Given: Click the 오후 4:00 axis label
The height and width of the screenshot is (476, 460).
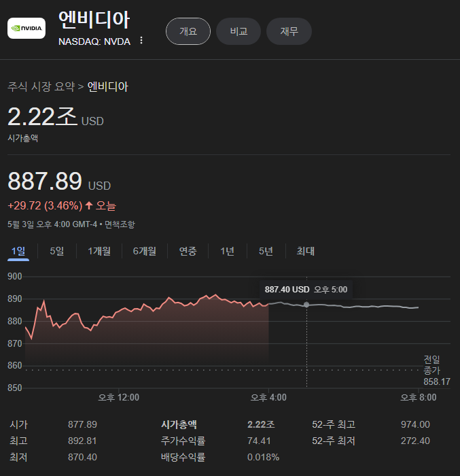Looking at the screenshot, I should [x=268, y=397].
